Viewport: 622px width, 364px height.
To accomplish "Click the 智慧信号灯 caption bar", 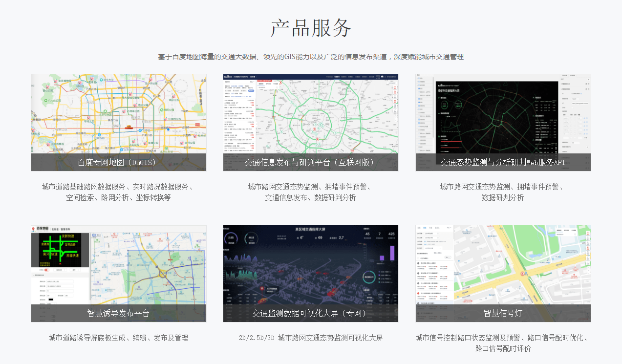I will pos(503,313).
